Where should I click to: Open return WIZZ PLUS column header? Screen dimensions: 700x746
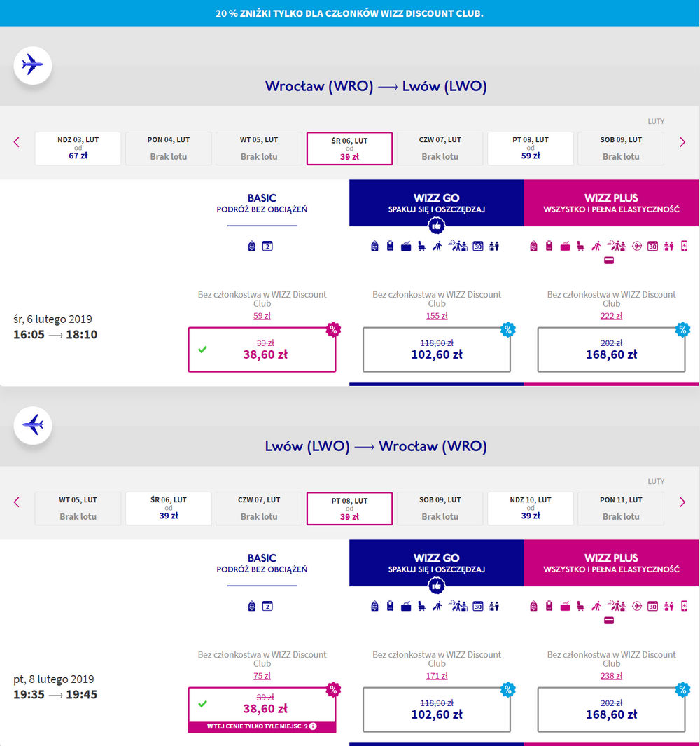tap(612, 563)
